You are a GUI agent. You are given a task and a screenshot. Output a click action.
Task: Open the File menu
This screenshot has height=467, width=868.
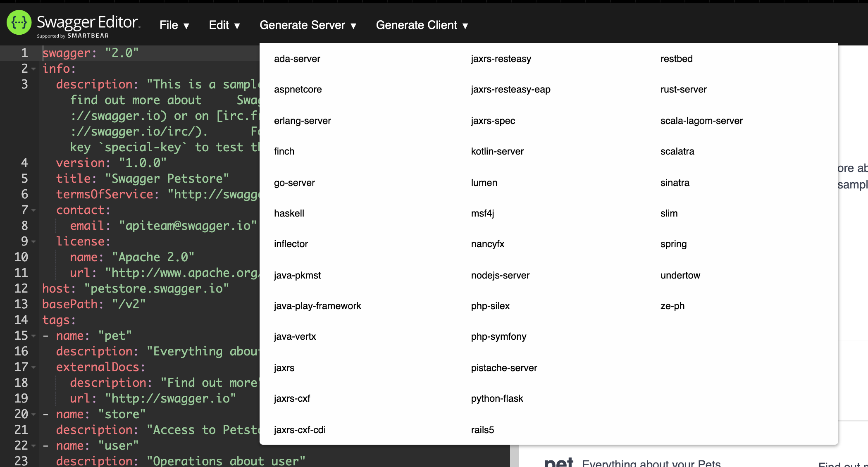pyautogui.click(x=174, y=25)
